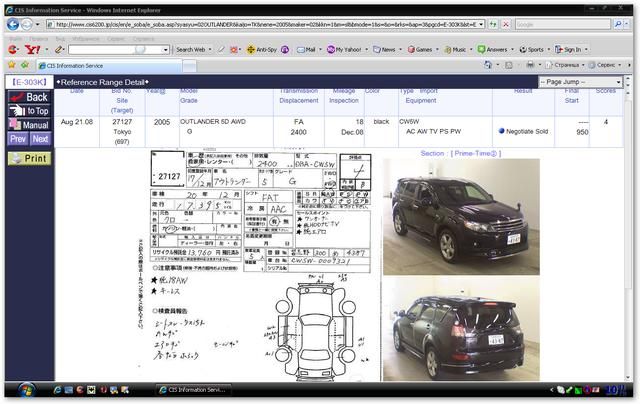
Task: Click the Back sidebar button
Action: click(x=29, y=97)
